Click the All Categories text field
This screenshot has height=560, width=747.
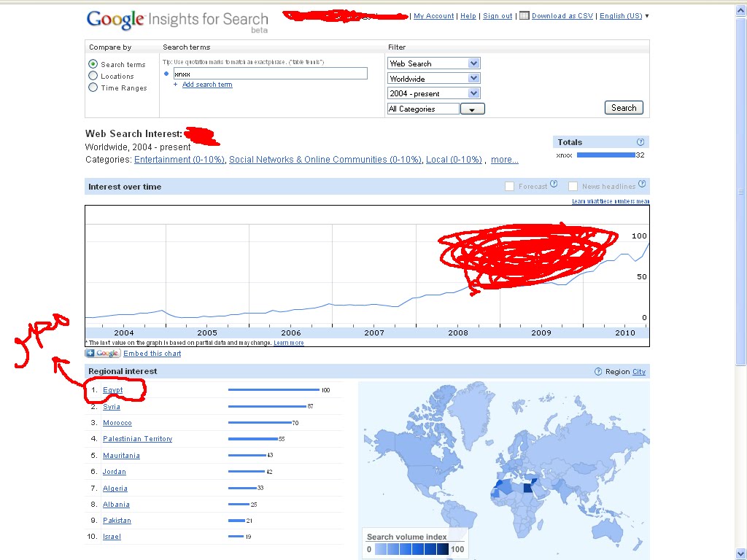click(x=423, y=109)
